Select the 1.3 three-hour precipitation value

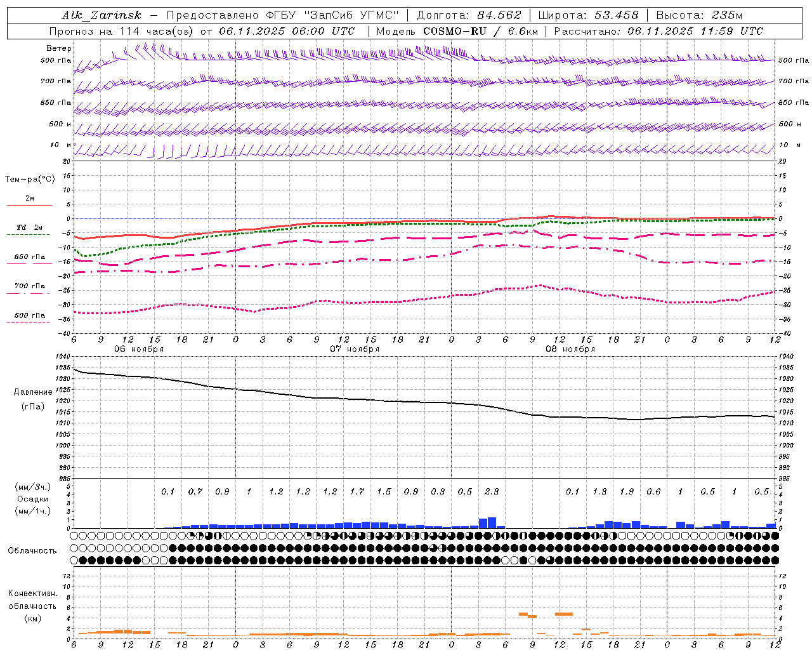[x=599, y=491]
